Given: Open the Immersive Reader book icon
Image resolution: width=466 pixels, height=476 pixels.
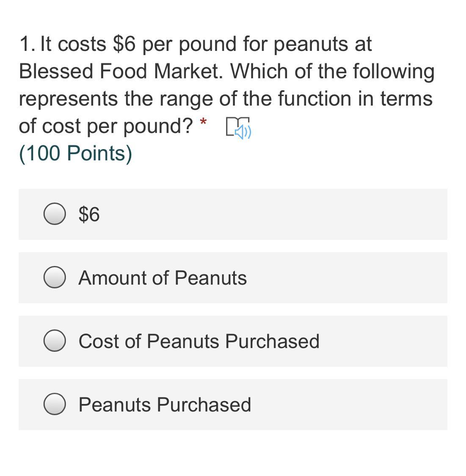Looking at the screenshot, I should coord(238,128).
